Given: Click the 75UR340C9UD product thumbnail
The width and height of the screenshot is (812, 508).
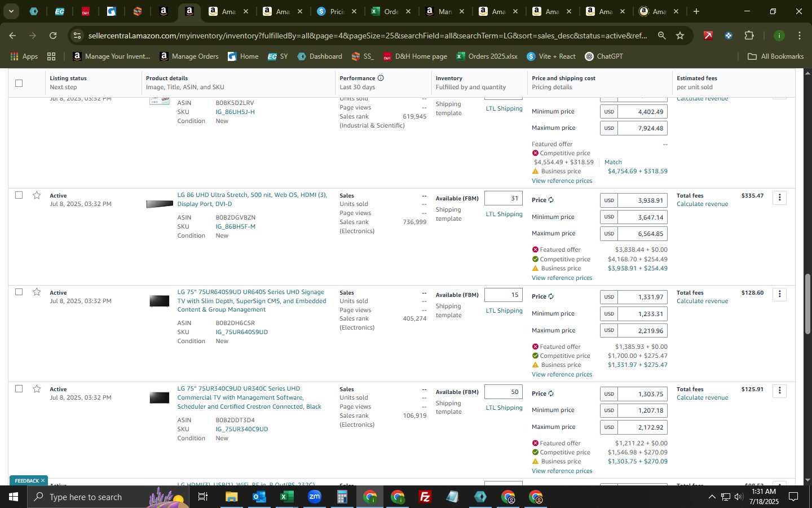Looking at the screenshot, I should (160, 398).
